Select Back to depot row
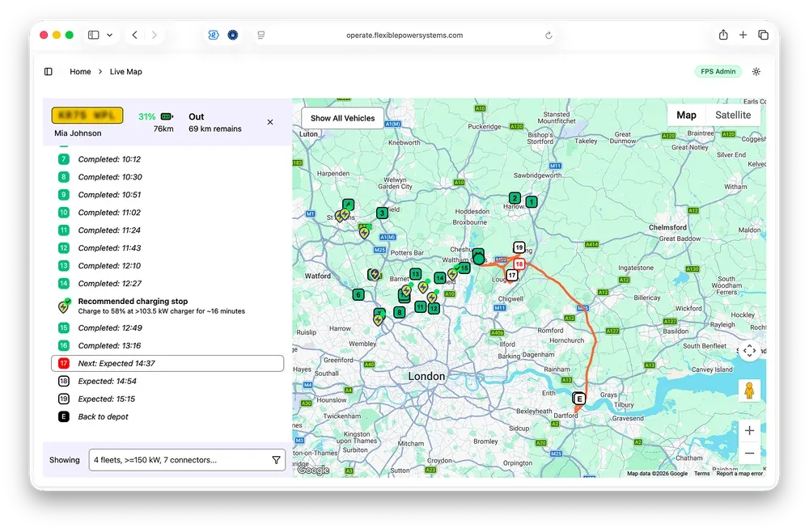The height and width of the screenshot is (532, 809). pyautogui.click(x=167, y=416)
